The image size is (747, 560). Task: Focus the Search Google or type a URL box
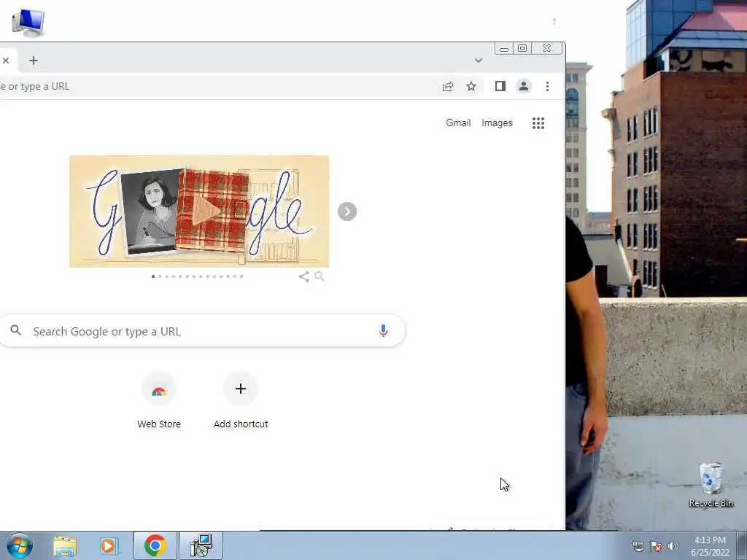coord(203,330)
